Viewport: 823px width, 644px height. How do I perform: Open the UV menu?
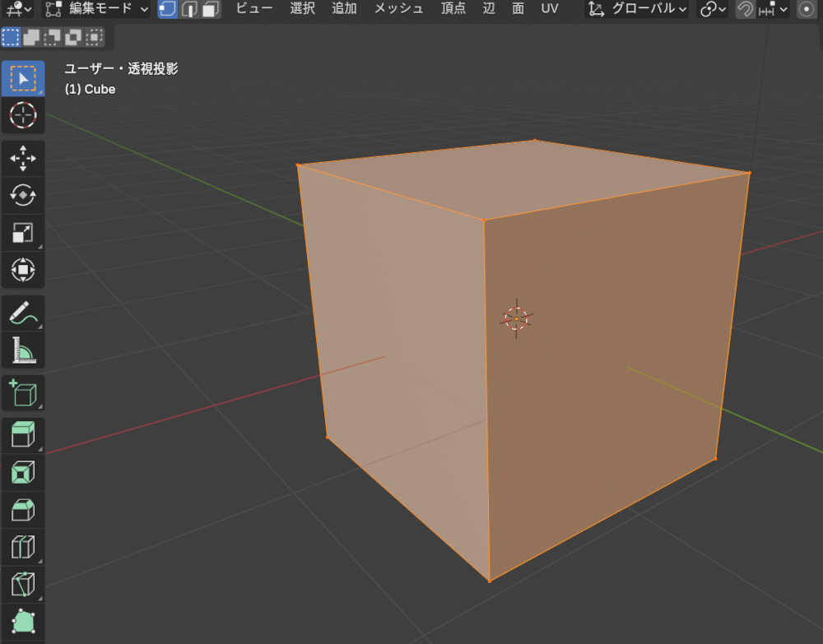click(x=549, y=9)
